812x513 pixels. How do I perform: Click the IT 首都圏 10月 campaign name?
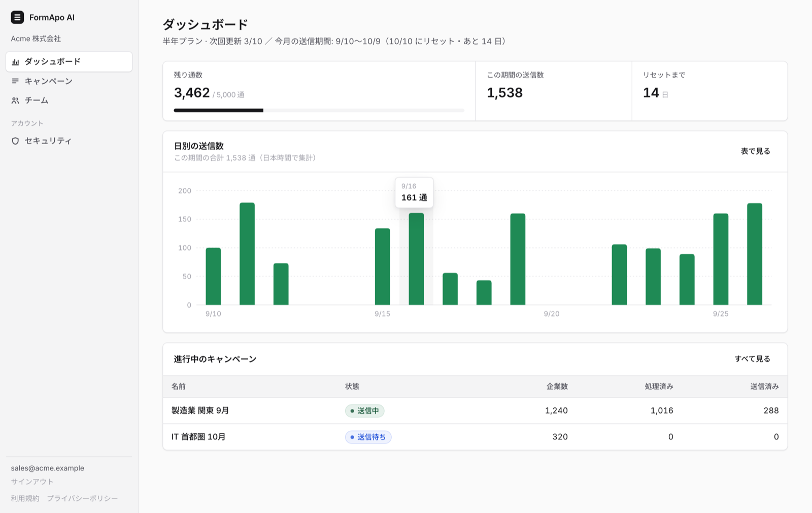tap(198, 437)
